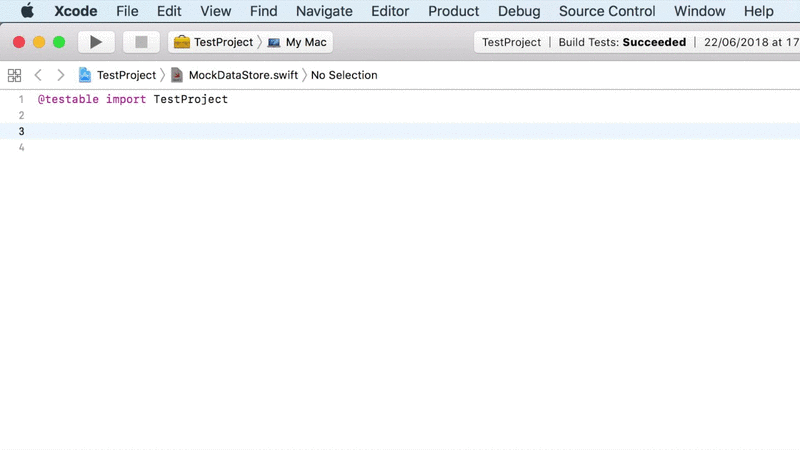
Task: Open the Find menu
Action: coord(263,11)
